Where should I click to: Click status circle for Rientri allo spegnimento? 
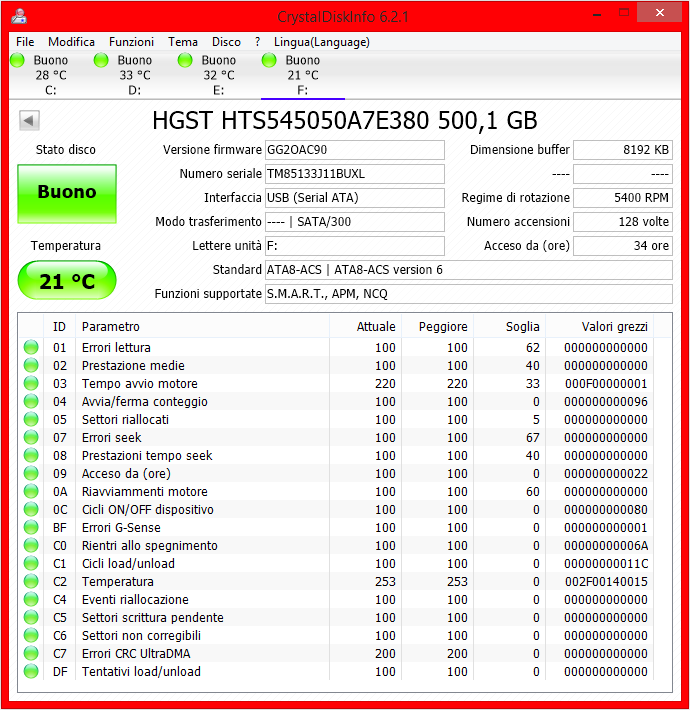31,546
